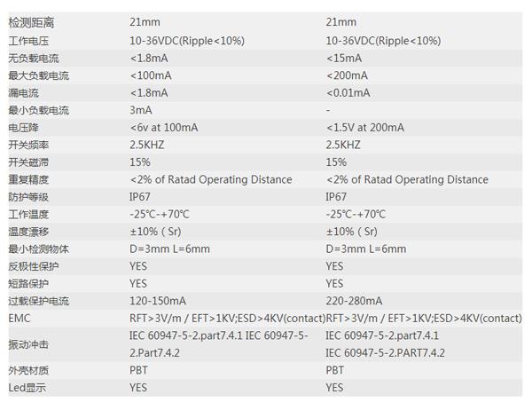Select the <100mA maximum load current cell
Viewport: 532px width, 410px height.
(x=151, y=75)
